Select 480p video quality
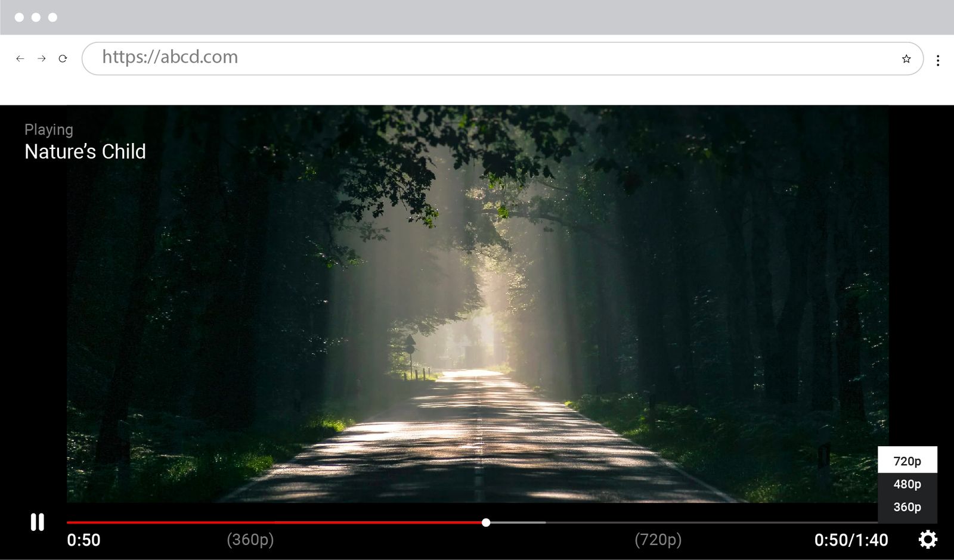 907,484
